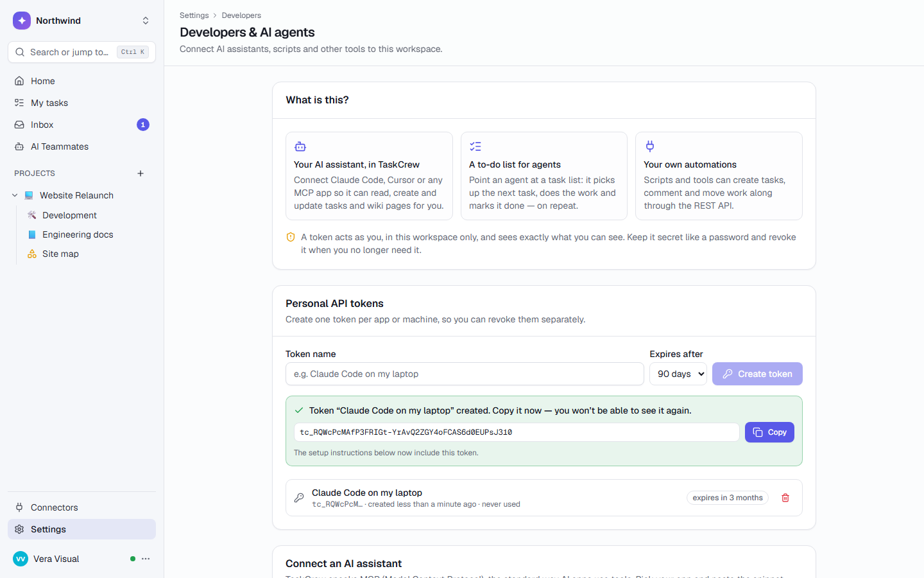Click the Ctrl K shortcut badge
Screen dimensions: 924x578
(133, 52)
